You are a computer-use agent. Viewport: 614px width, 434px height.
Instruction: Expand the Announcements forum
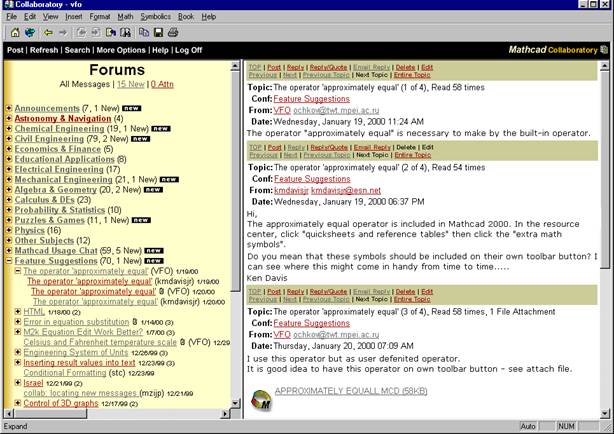[x=9, y=108]
